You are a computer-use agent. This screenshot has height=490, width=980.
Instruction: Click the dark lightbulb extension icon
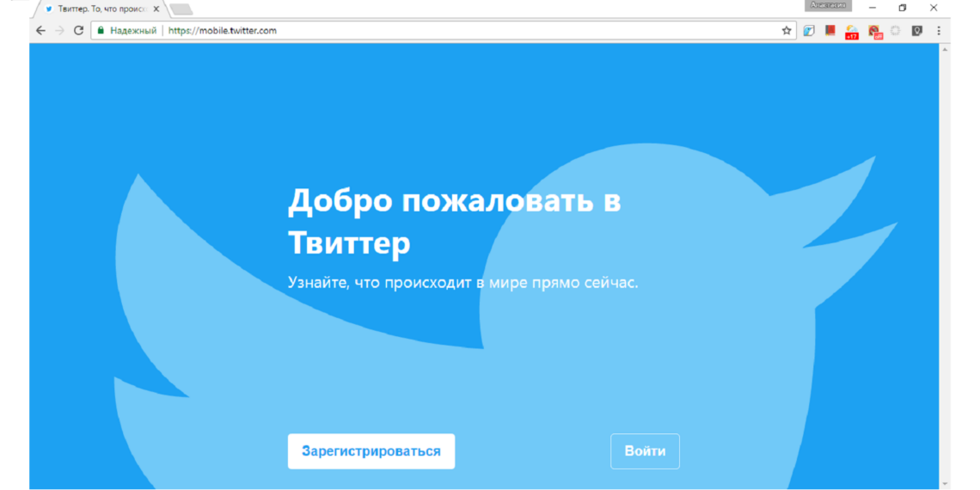[917, 30]
